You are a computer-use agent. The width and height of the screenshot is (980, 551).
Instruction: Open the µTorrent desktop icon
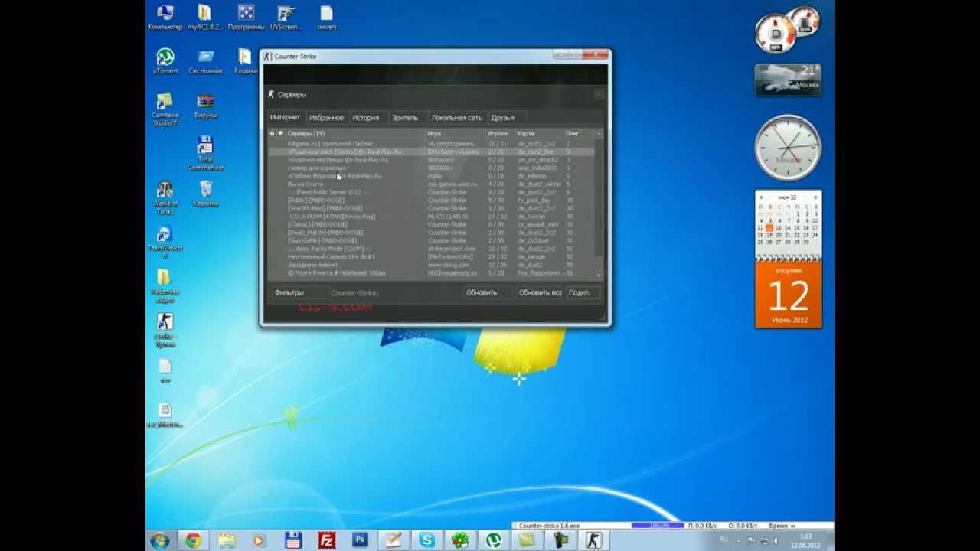coord(165,61)
